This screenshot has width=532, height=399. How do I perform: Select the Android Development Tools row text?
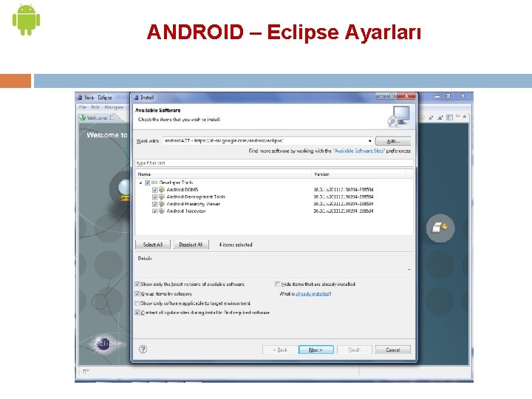[x=196, y=197]
